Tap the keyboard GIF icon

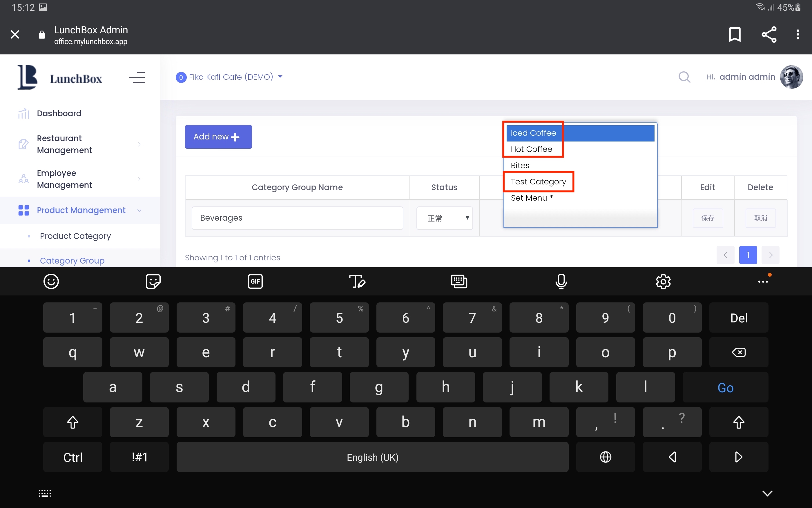point(255,281)
